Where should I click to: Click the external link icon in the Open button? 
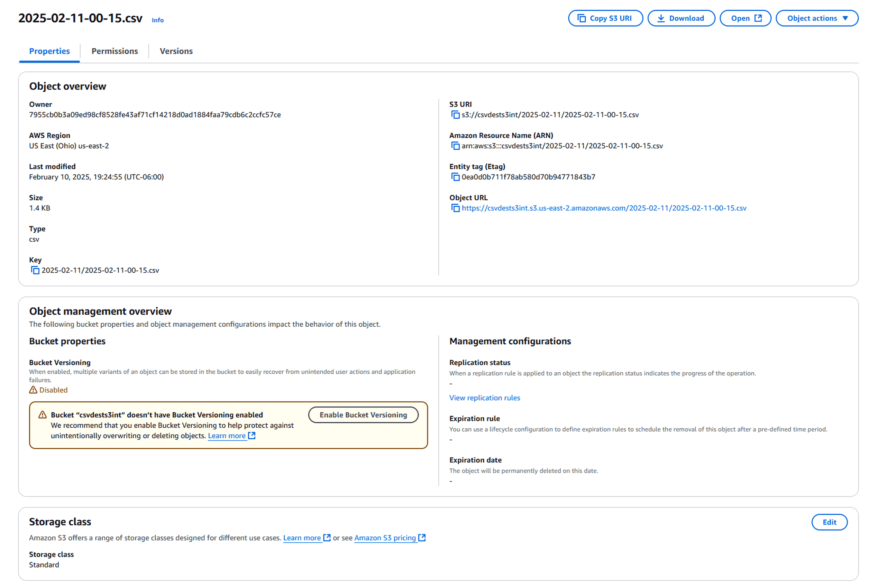[x=758, y=18]
